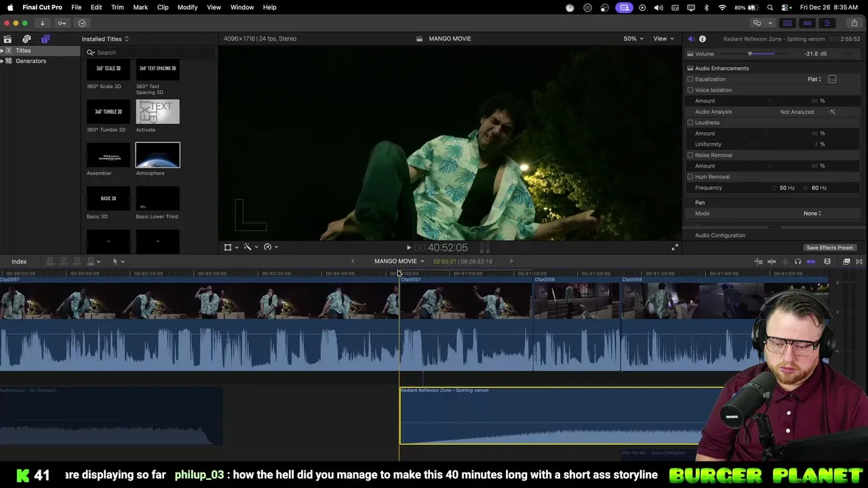Screen dimensions: 868x488
Task: Show the Effects browser
Action: coord(846,262)
